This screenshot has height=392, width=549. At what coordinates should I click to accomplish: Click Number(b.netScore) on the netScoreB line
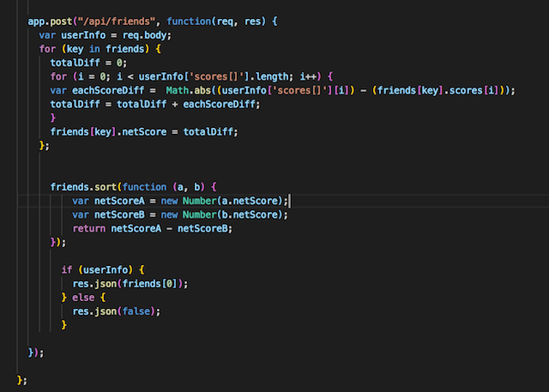point(232,215)
